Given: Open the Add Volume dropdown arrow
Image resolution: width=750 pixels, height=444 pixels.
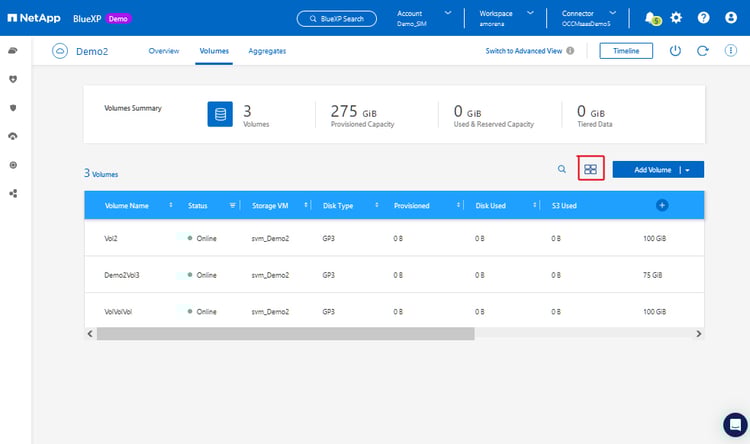Looking at the screenshot, I should [688, 170].
